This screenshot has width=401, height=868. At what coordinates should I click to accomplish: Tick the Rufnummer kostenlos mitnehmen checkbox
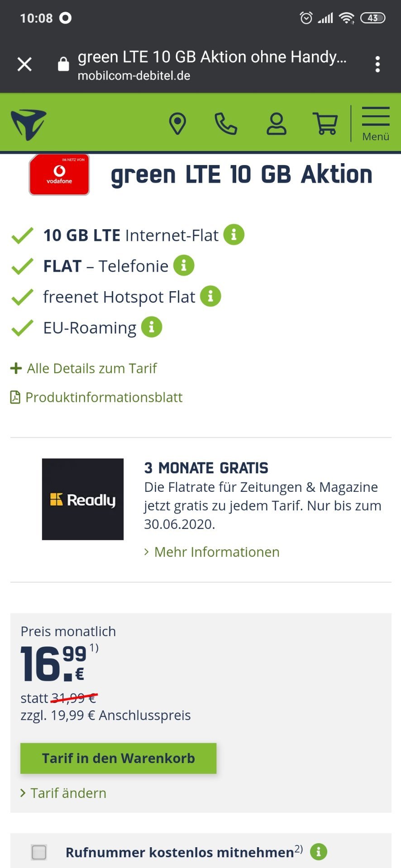pyautogui.click(x=39, y=852)
